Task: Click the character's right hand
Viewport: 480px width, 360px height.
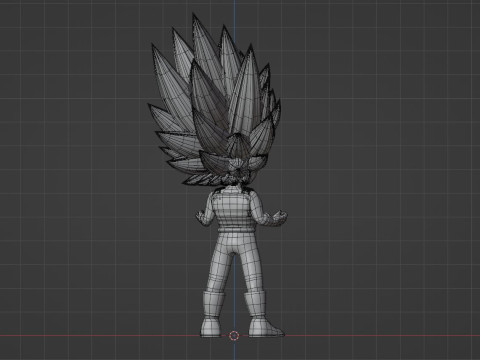Action: pyautogui.click(x=279, y=217)
